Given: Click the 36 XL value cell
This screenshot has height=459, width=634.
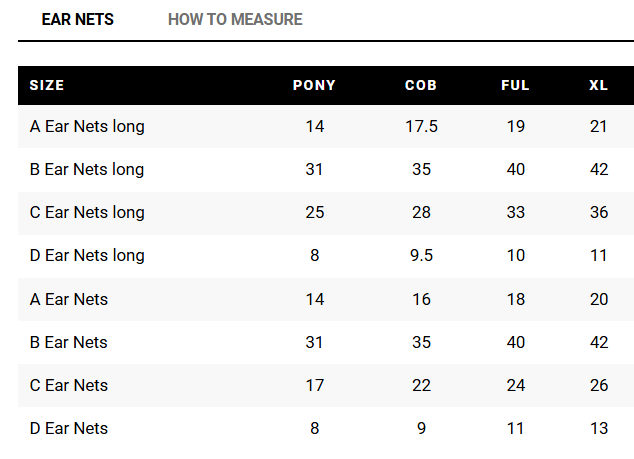Looking at the screenshot, I should pyautogui.click(x=599, y=213).
